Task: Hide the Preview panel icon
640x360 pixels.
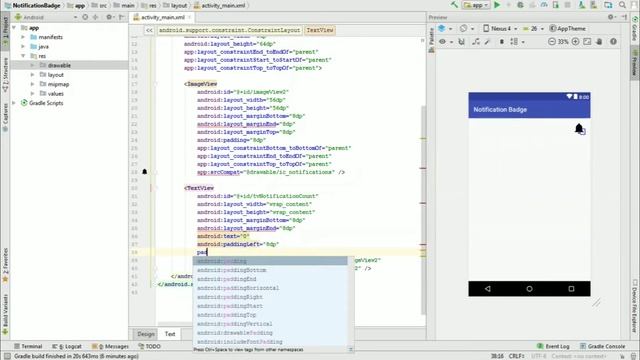Action: pos(624,17)
